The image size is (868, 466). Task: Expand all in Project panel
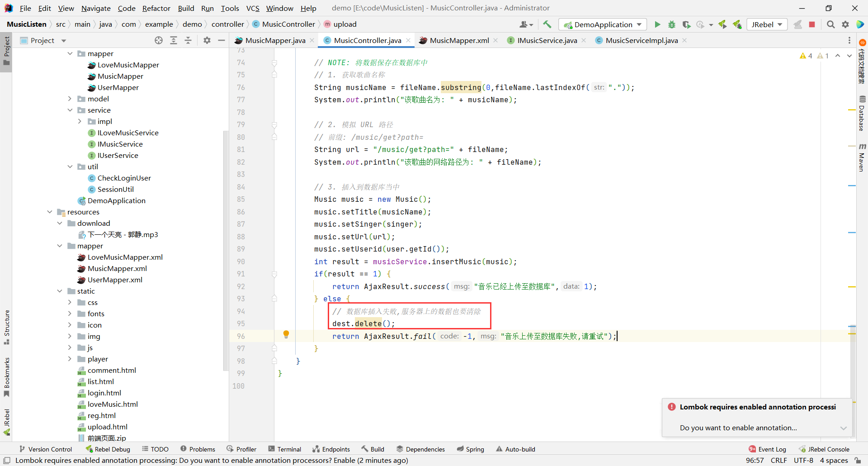(x=174, y=40)
